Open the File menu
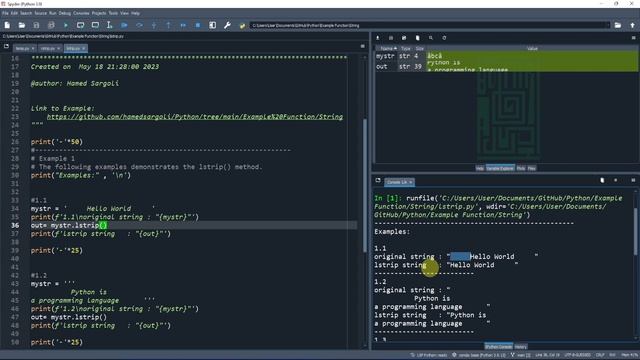Viewport: 640px width, 360px height. click(x=5, y=13)
